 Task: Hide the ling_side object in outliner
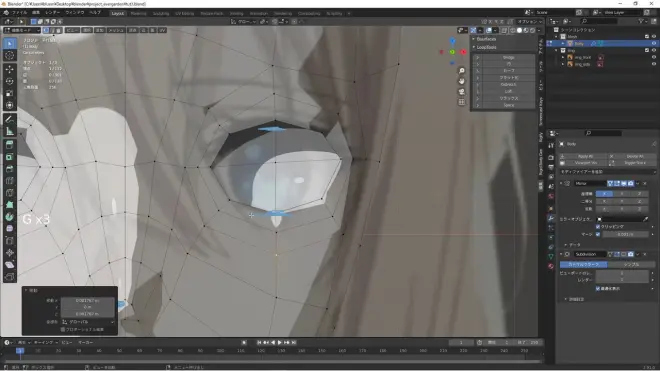pyautogui.click(x=654, y=64)
